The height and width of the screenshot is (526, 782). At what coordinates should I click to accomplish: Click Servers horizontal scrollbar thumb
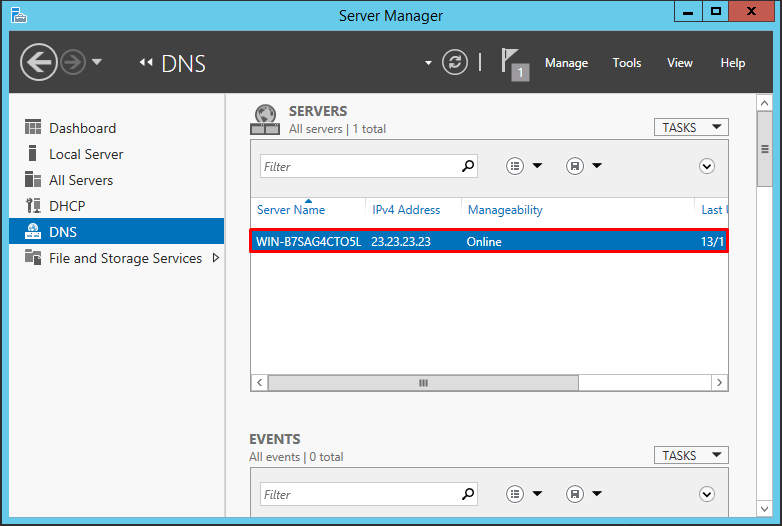click(x=423, y=383)
